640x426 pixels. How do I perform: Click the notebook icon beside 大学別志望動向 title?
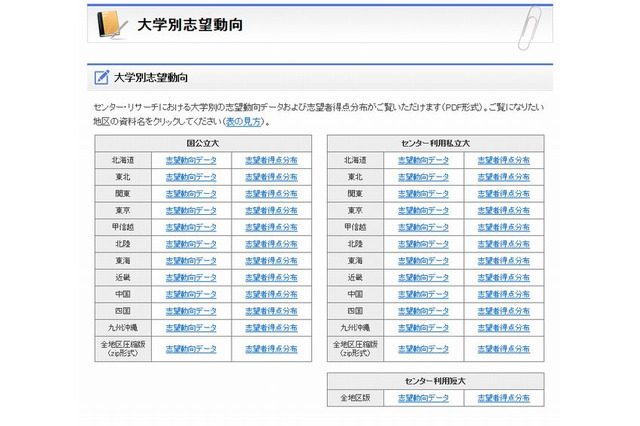coord(111,24)
